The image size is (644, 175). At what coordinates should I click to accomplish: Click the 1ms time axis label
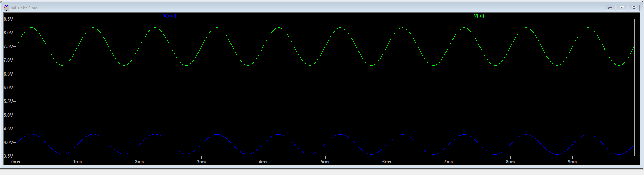pyautogui.click(x=78, y=162)
